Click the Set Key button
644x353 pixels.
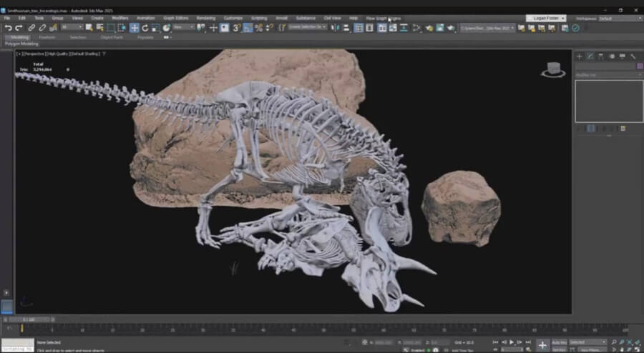click(559, 349)
